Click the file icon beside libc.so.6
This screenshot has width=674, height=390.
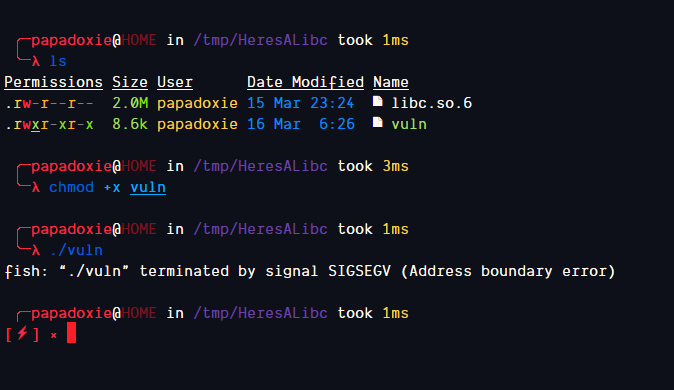[x=377, y=101]
